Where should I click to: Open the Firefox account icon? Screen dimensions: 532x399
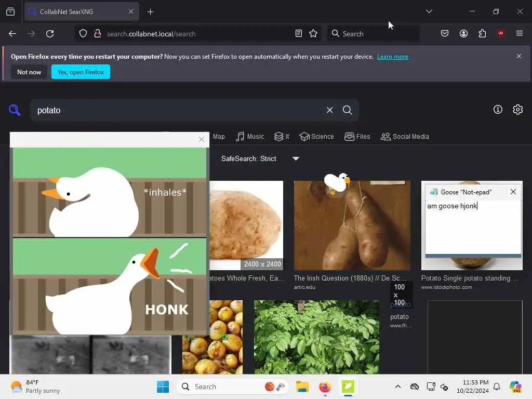463,33
